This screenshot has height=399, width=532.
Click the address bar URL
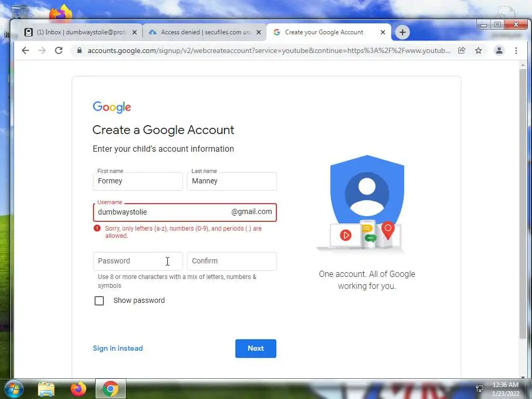tap(269, 50)
